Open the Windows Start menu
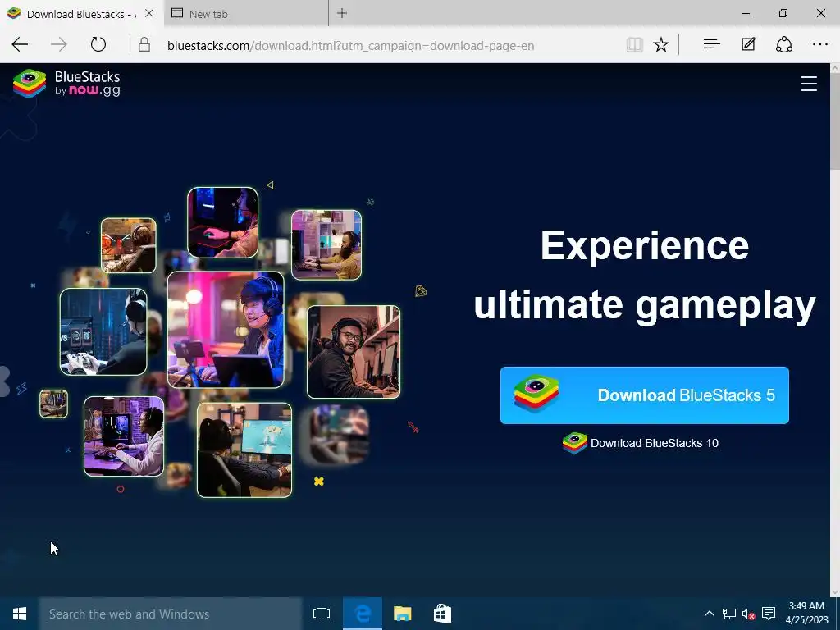 tap(20, 614)
